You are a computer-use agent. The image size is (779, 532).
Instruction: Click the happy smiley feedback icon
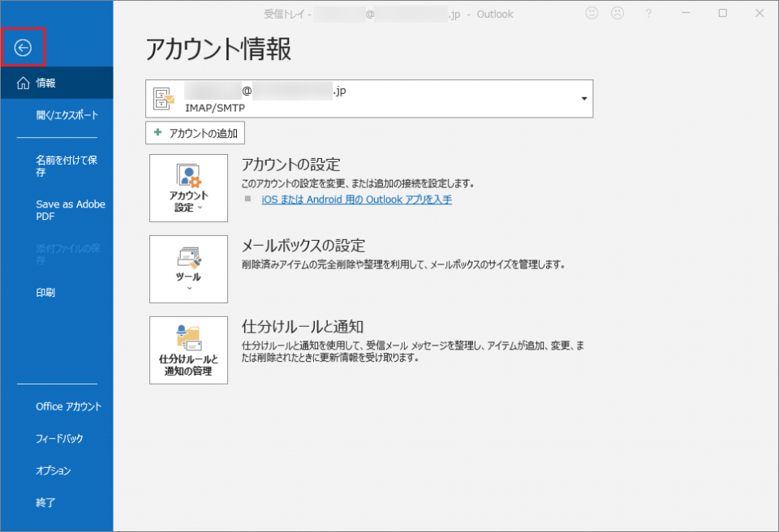592,14
